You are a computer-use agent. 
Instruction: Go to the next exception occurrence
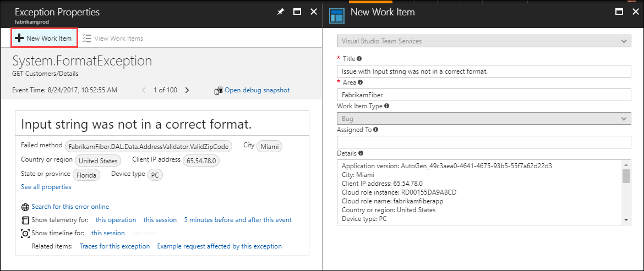[187, 90]
